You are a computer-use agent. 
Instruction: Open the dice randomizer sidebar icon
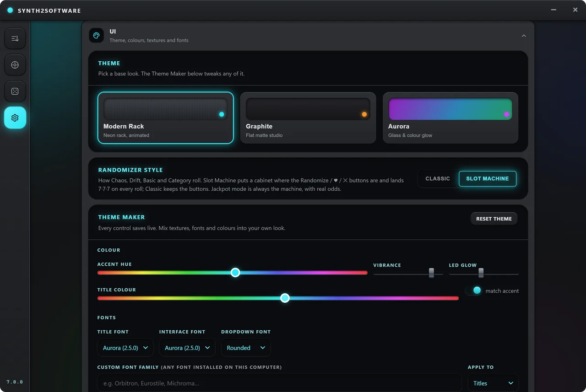click(15, 91)
